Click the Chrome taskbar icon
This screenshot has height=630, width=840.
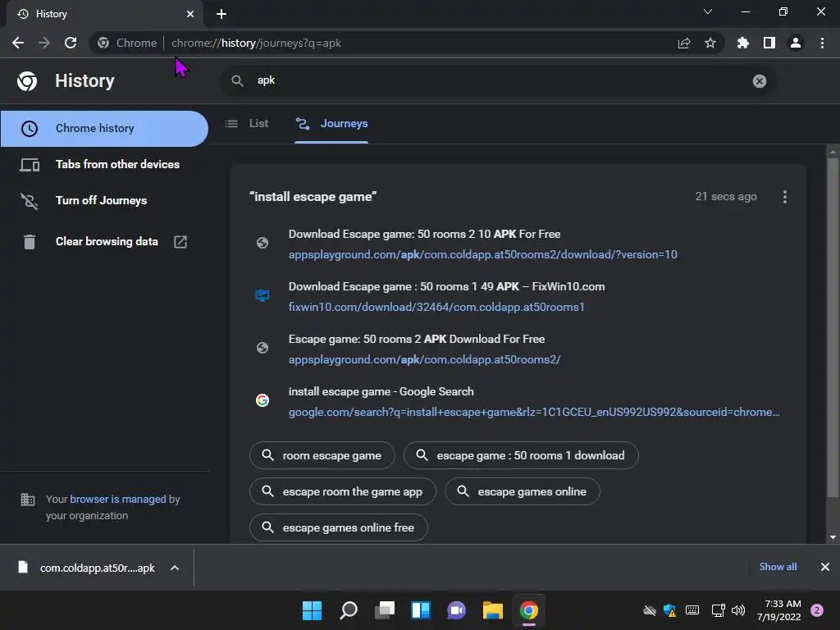[529, 610]
